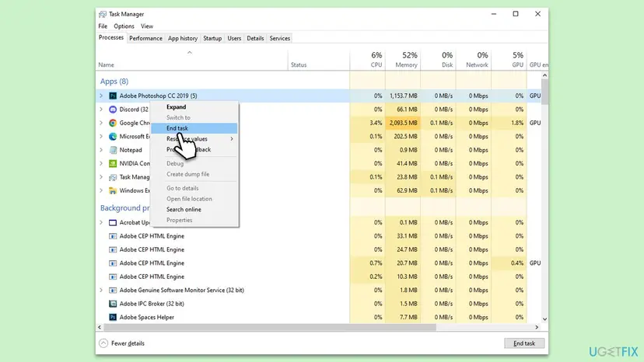Choose Expand in the context menu
644x362 pixels.
click(x=194, y=106)
